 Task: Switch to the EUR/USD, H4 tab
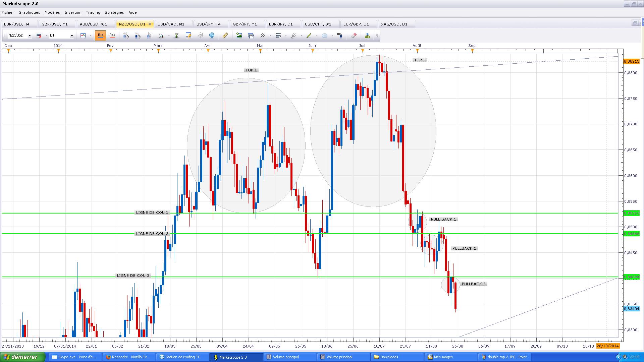click(17, 24)
